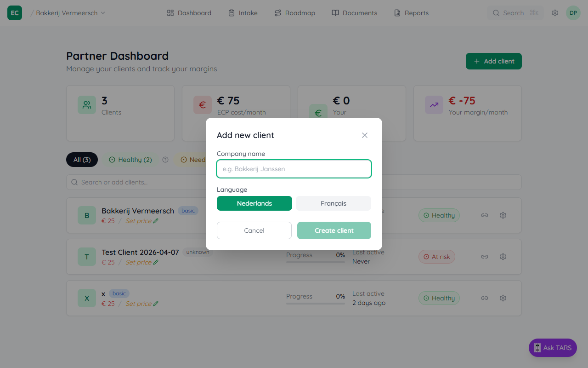This screenshot has width=588, height=368.
Task: Cancel the Add new client dialog
Action: (x=254, y=230)
